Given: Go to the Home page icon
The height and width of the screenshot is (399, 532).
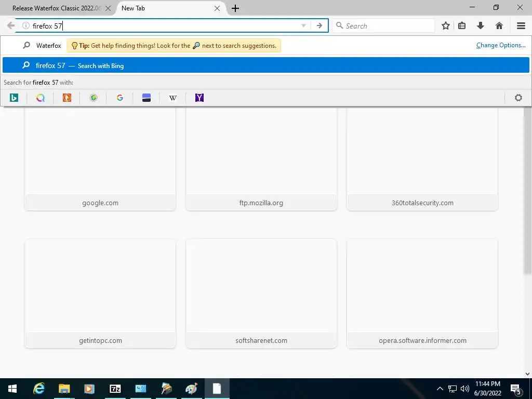Looking at the screenshot, I should [x=499, y=25].
